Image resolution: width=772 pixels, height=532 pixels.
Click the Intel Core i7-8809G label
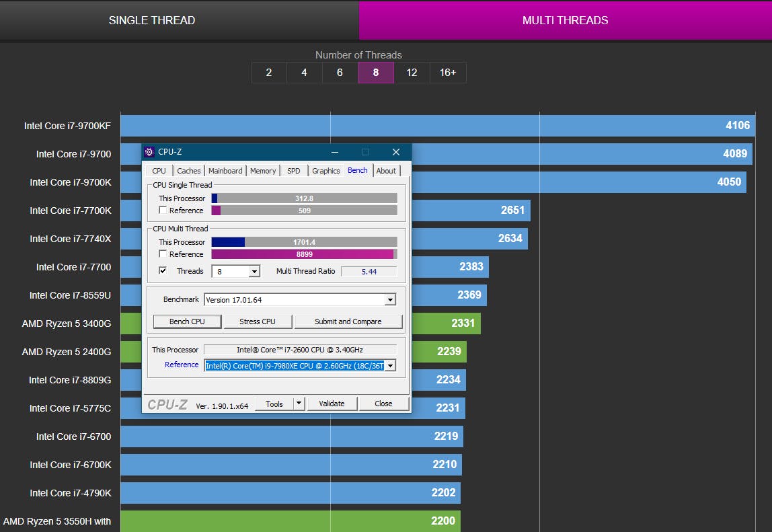[x=70, y=380]
